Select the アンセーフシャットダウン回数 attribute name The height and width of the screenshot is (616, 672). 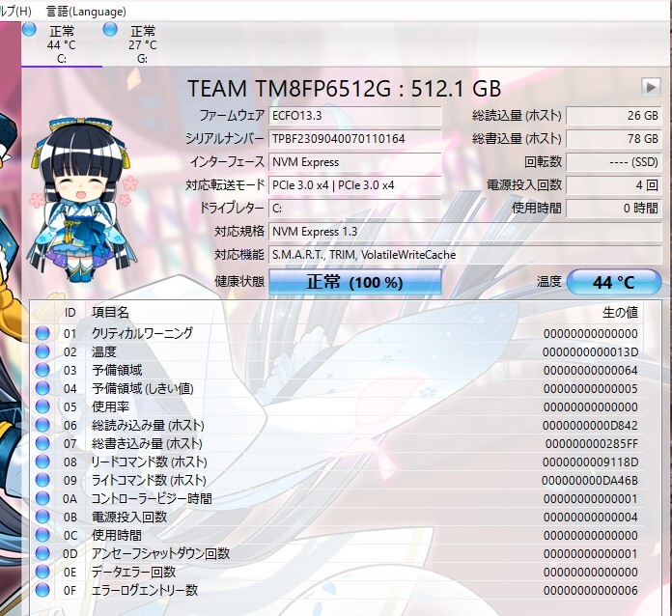pyautogui.click(x=160, y=553)
